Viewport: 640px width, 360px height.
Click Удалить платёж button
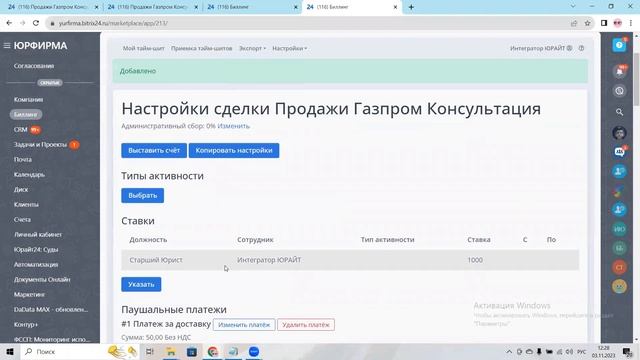point(306,325)
